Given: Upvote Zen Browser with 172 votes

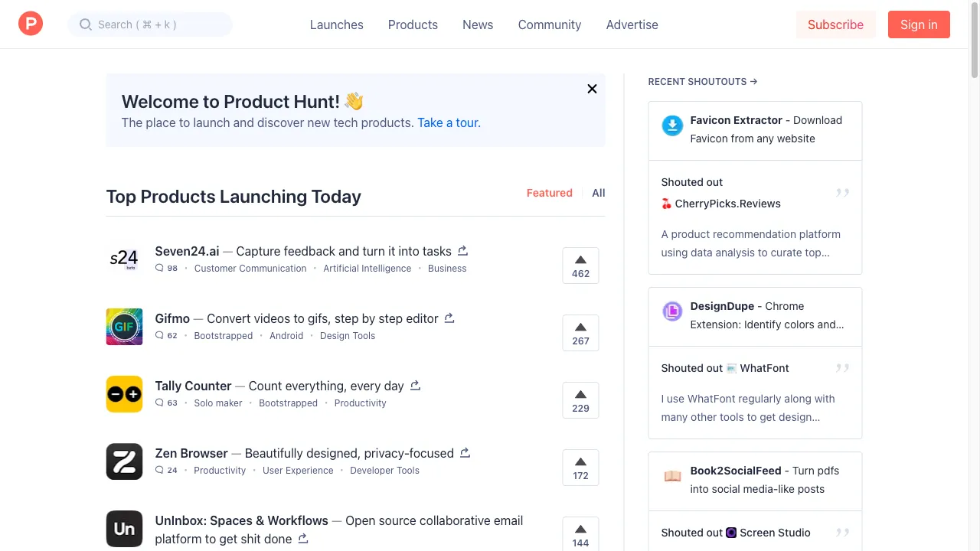Looking at the screenshot, I should [580, 468].
